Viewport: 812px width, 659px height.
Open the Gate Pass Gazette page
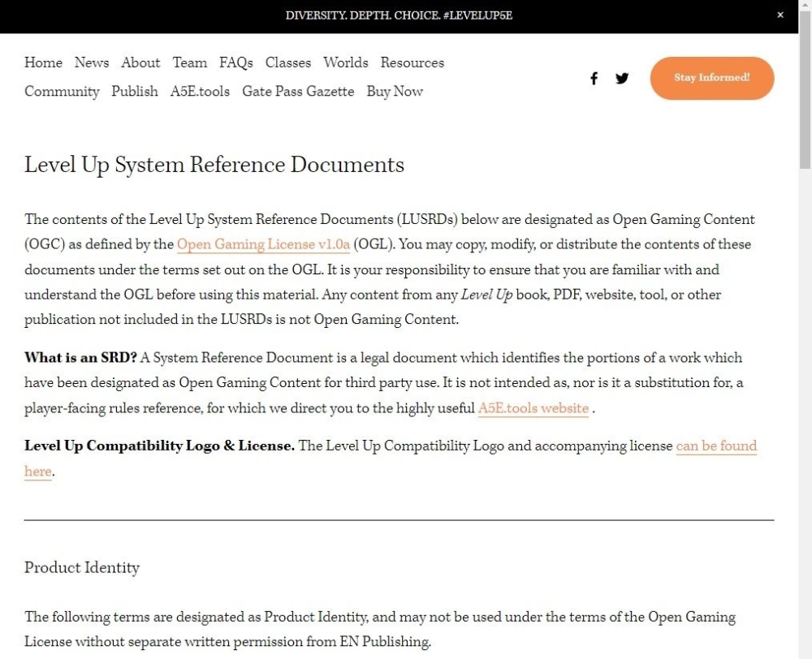point(298,91)
